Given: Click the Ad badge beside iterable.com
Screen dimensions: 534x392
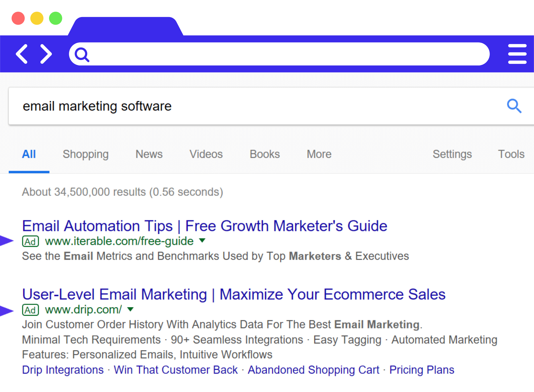Looking at the screenshot, I should [x=31, y=241].
